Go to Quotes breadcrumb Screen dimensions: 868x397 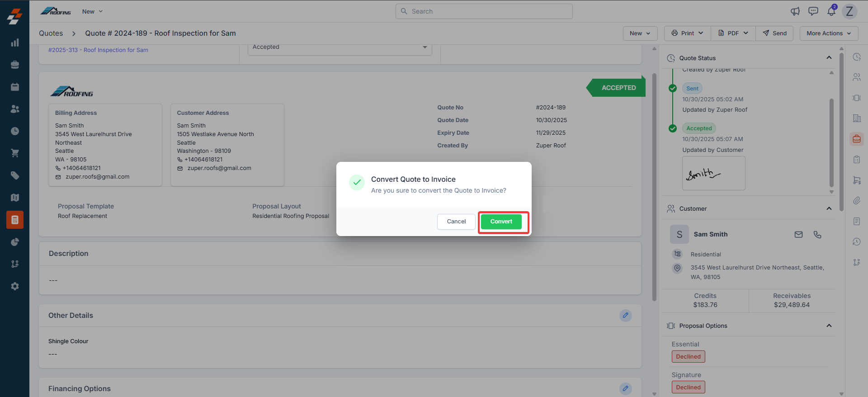point(51,33)
